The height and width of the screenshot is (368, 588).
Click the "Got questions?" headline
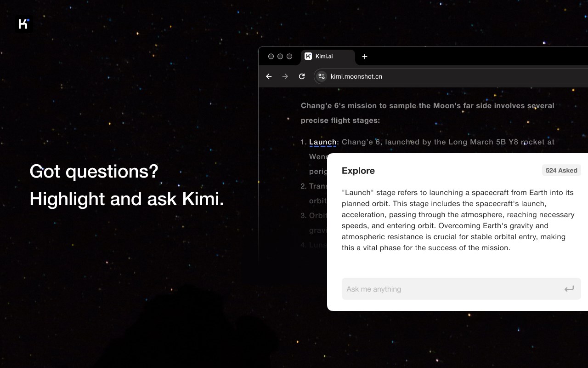tap(94, 172)
